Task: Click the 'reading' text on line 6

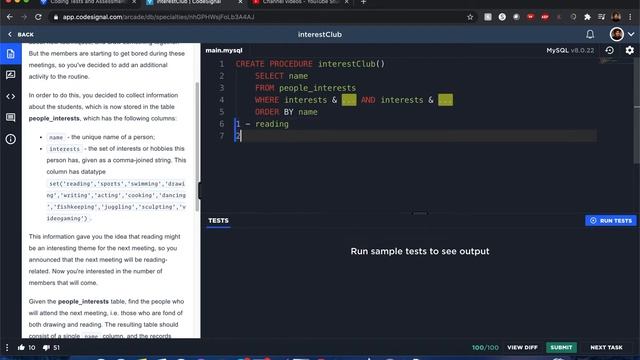Action: click(272, 124)
